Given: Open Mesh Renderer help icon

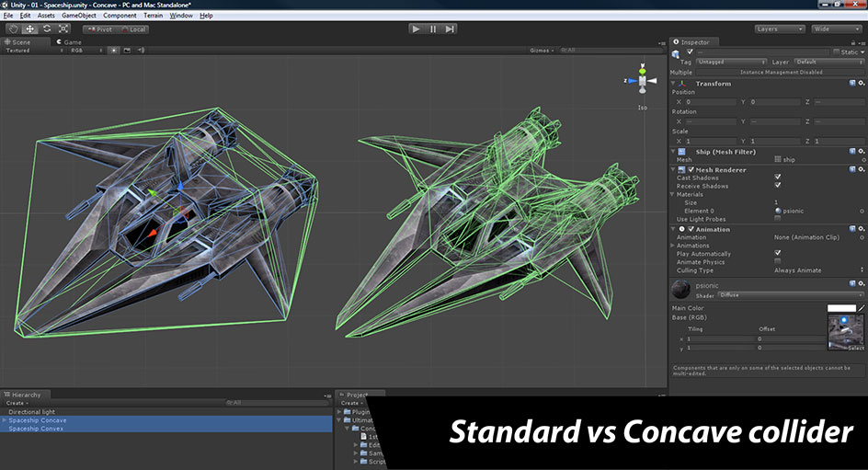Looking at the screenshot, I should (852, 169).
